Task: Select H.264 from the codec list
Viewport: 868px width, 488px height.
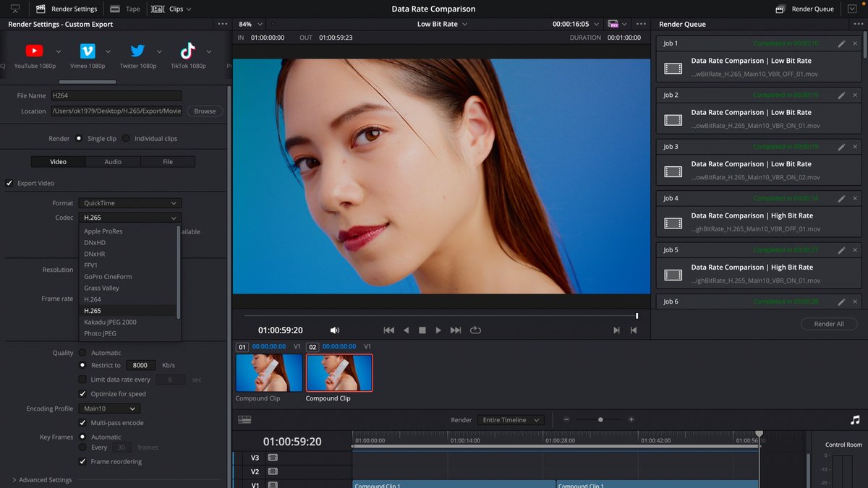Action: click(93, 299)
